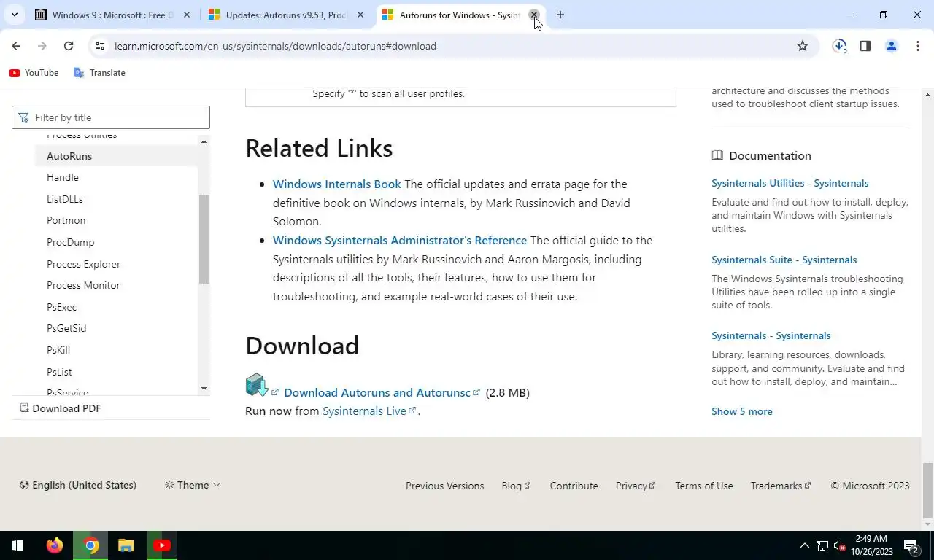The width and height of the screenshot is (934, 560).
Task: Click the Autoruns download package icon
Action: pos(257,384)
